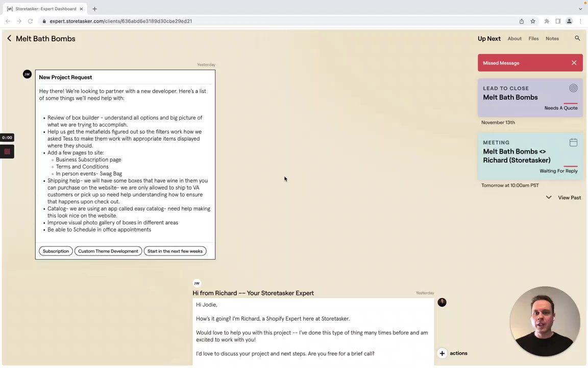588x368 pixels.
Task: Open the Lead to Close Melt Bath Bombs card
Action: tap(530, 98)
